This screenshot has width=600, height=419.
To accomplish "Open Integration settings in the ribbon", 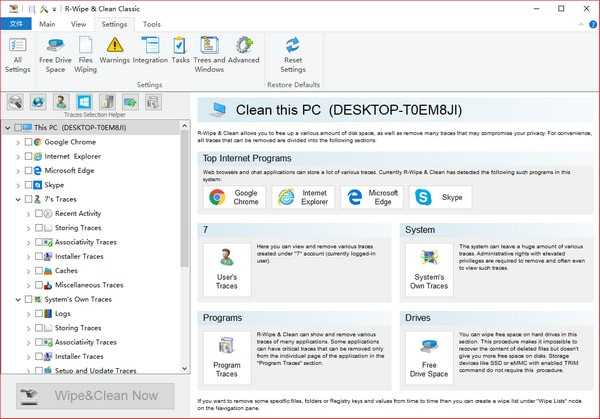I will pyautogui.click(x=149, y=52).
